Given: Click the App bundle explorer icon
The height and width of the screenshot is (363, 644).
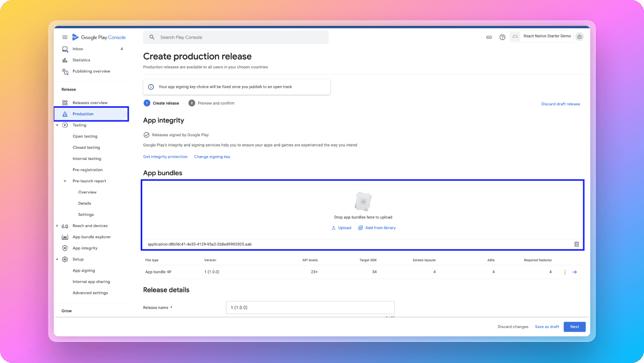Looking at the screenshot, I should point(65,237).
